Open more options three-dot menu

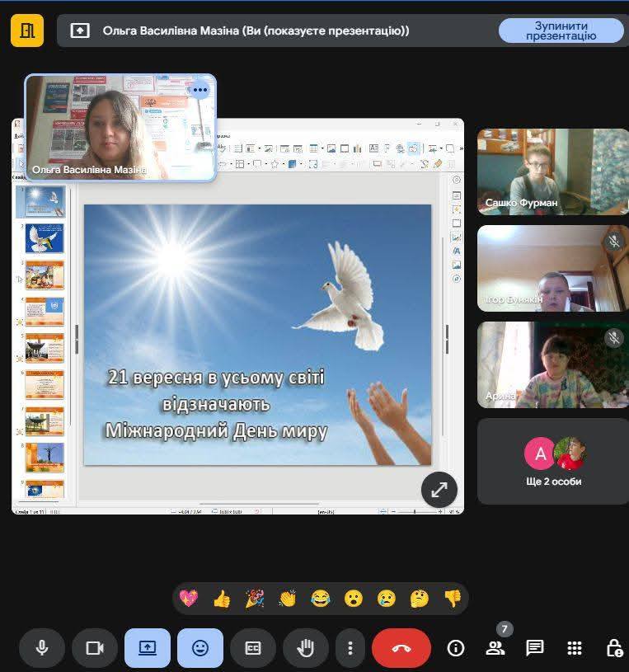(x=351, y=648)
